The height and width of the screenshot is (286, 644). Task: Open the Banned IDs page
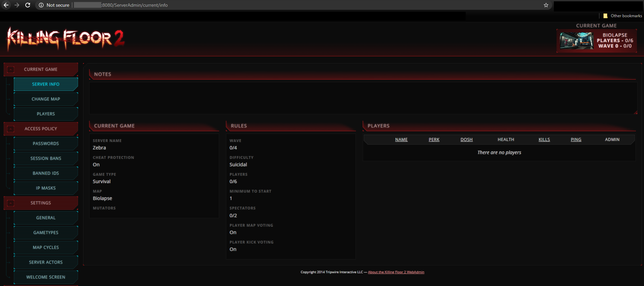point(46,173)
